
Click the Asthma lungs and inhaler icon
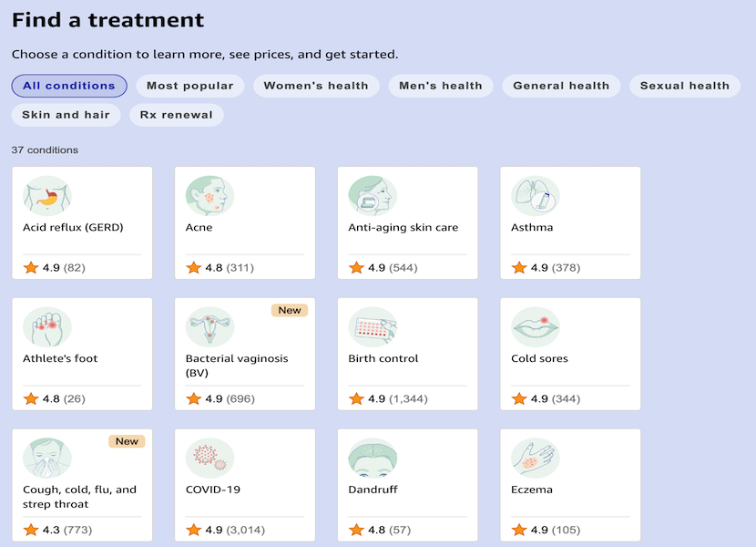pyautogui.click(x=536, y=196)
